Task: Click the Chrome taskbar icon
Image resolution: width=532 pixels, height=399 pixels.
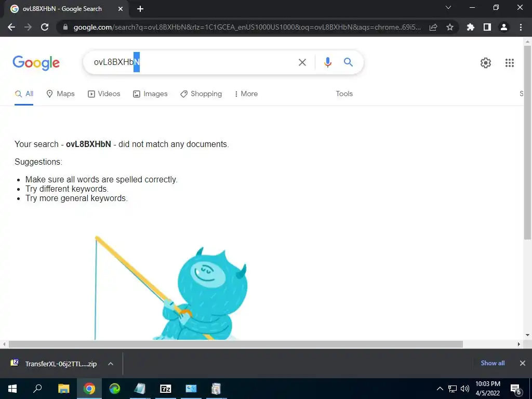Action: point(89,389)
